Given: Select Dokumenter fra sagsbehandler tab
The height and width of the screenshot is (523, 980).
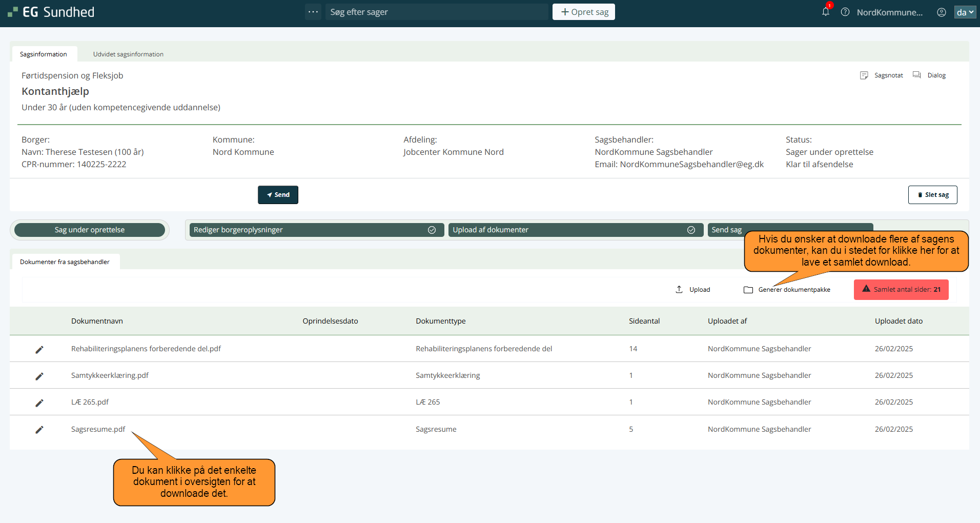Looking at the screenshot, I should click(x=65, y=262).
